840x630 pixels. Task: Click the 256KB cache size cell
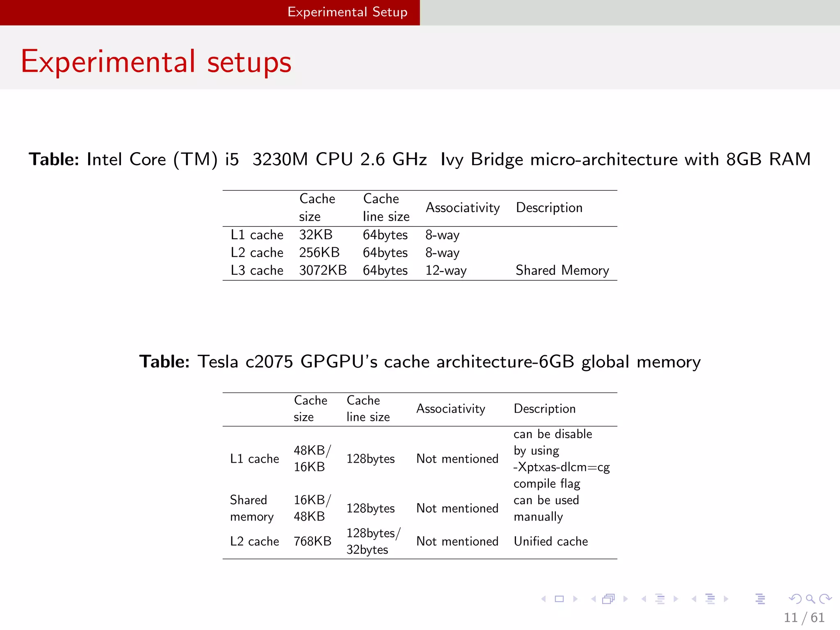point(319,252)
